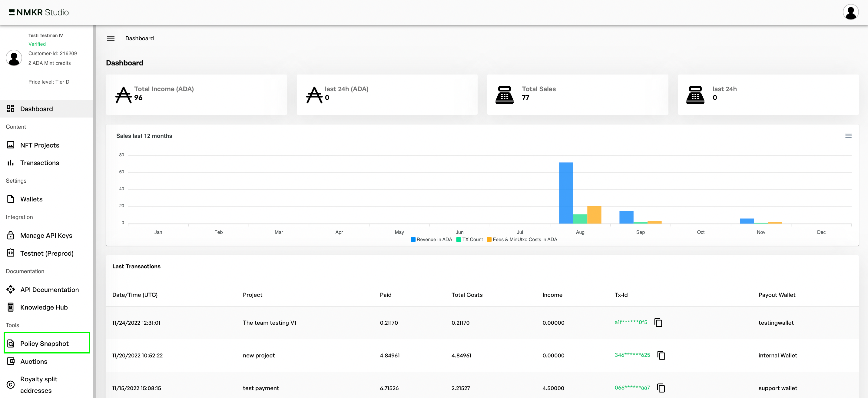Click the hamburger menu icon beside Dashboard
Screen dimensions: 868x398
pyautogui.click(x=111, y=38)
